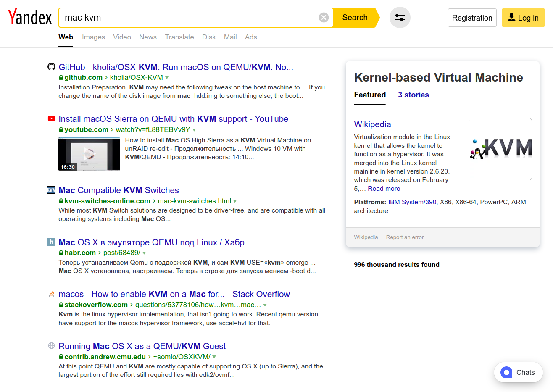Image resolution: width=553 pixels, height=392 pixels.
Task: Click the Habr favicon beside Хабр result
Action: tap(51, 242)
